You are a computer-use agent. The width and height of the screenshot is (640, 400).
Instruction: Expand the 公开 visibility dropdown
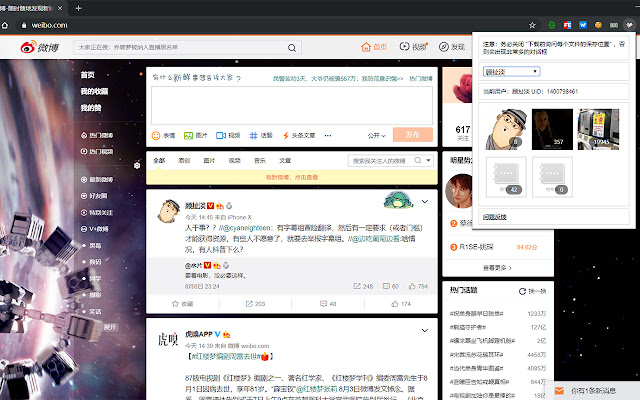pyautogui.click(x=376, y=135)
